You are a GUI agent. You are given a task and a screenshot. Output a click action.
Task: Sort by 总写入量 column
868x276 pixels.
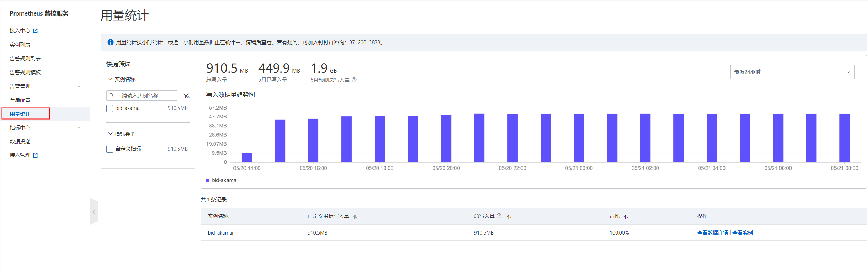(x=509, y=217)
